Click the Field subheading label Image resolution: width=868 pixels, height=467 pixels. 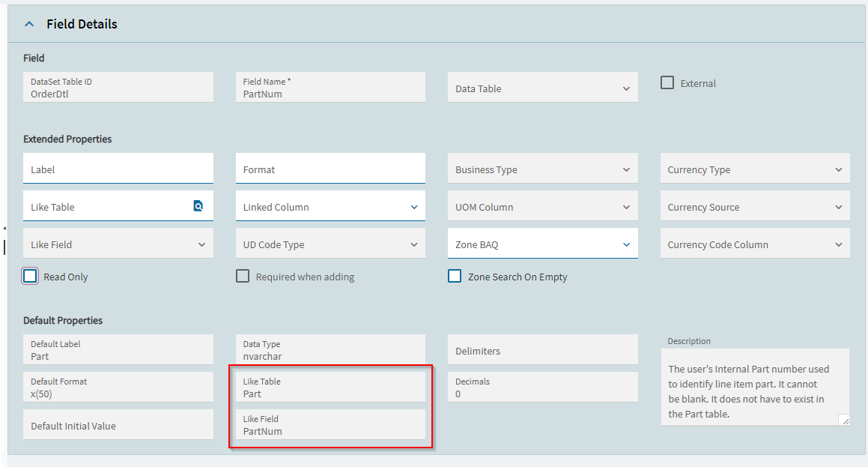click(34, 58)
